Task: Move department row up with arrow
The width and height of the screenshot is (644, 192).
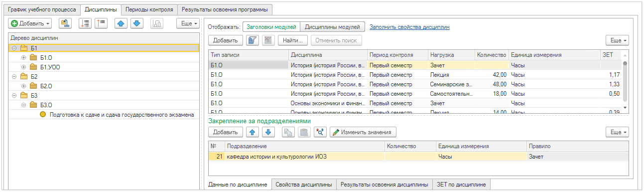Action: 253,132
